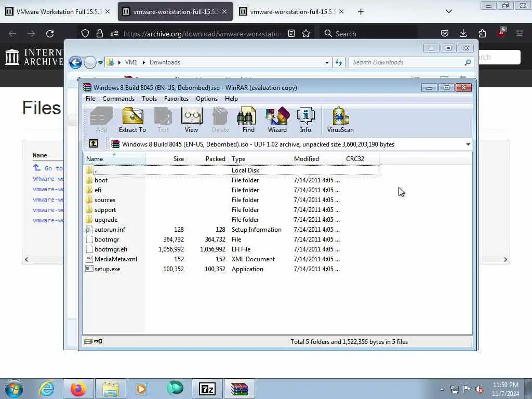Open the Favorites menu
This screenshot has width=532, height=399.
(176, 99)
